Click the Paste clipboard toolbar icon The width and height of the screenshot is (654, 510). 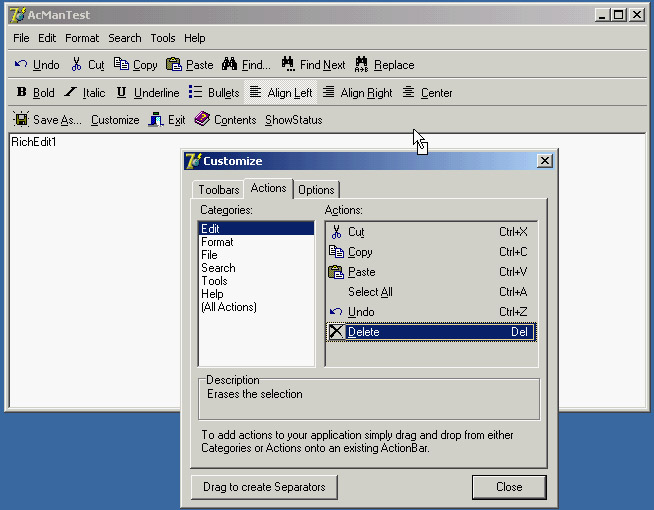pos(174,65)
